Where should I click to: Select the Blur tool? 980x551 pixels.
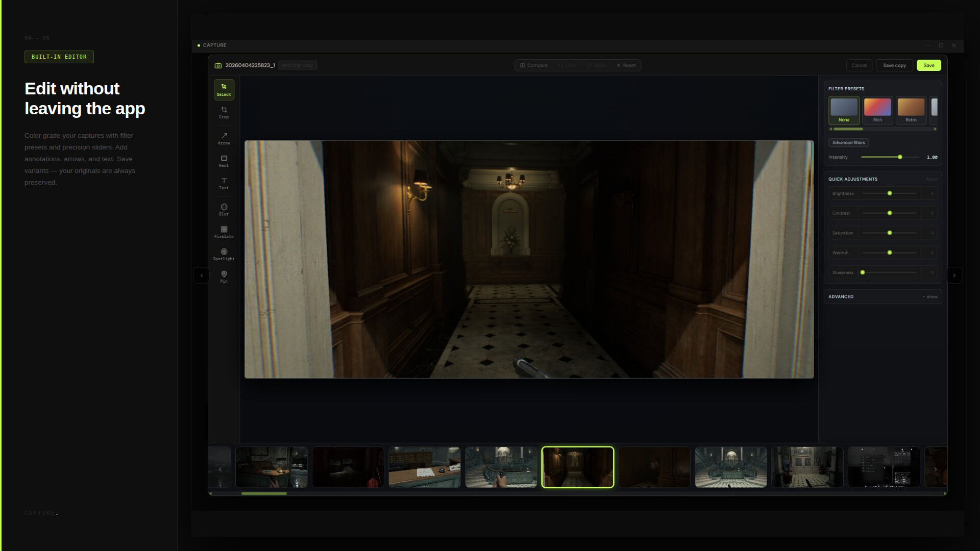pos(224,210)
